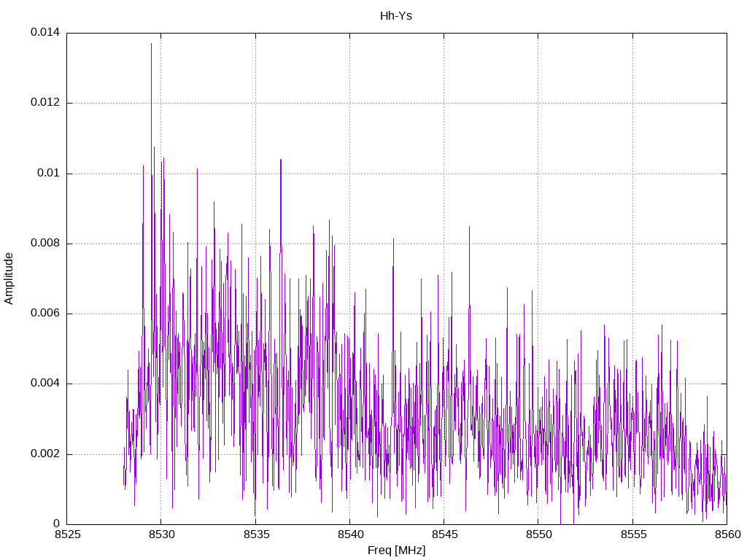Click the x-axis tick label 8540

[349, 534]
